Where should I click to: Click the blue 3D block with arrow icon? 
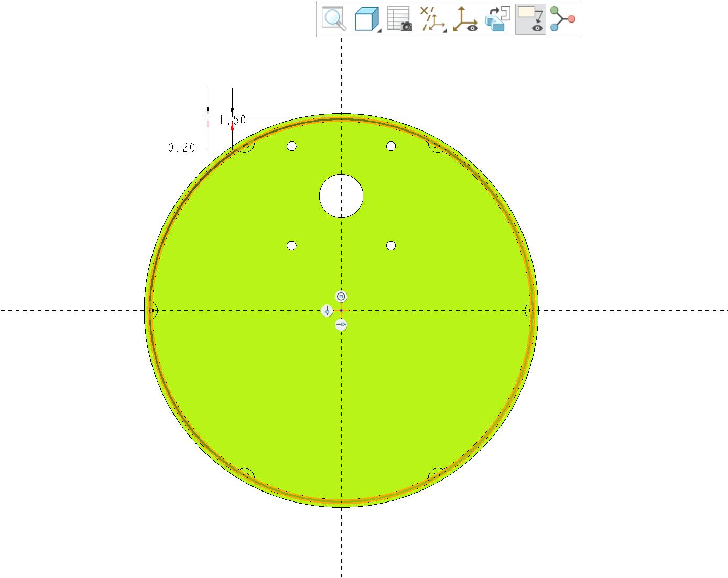click(497, 19)
